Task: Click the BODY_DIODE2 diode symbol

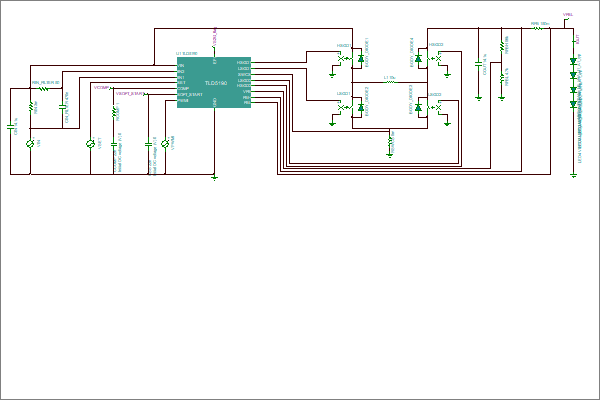Action: pyautogui.click(x=360, y=108)
